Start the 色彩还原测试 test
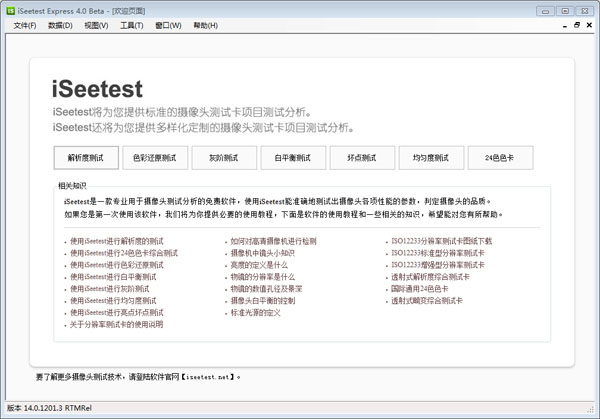Viewport: 600px width, 419px height. point(155,158)
